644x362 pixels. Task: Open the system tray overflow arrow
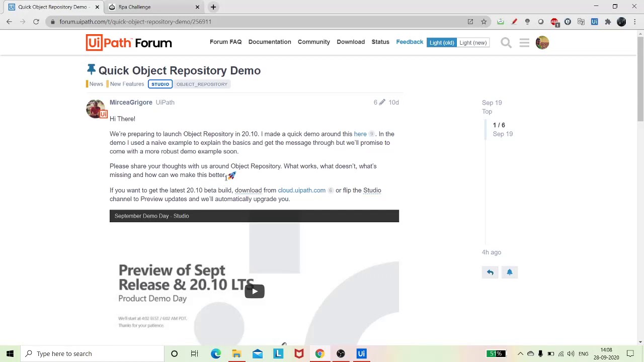click(x=520, y=353)
